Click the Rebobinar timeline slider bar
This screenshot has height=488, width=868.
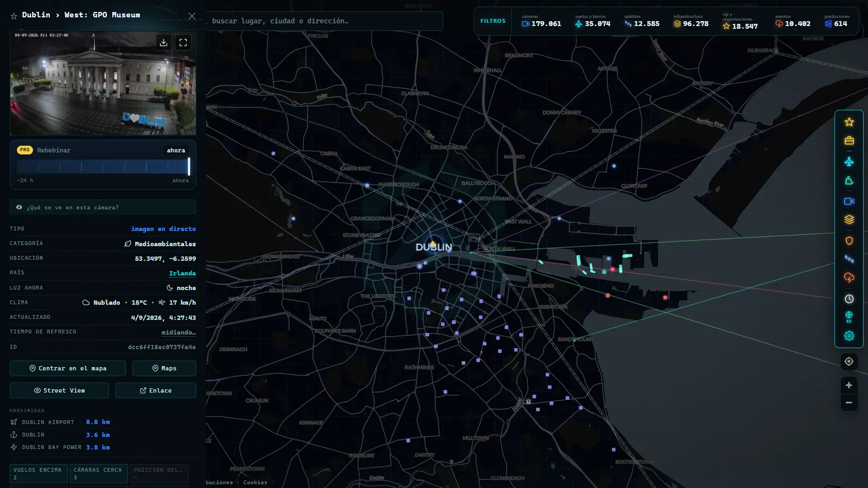[103, 166]
